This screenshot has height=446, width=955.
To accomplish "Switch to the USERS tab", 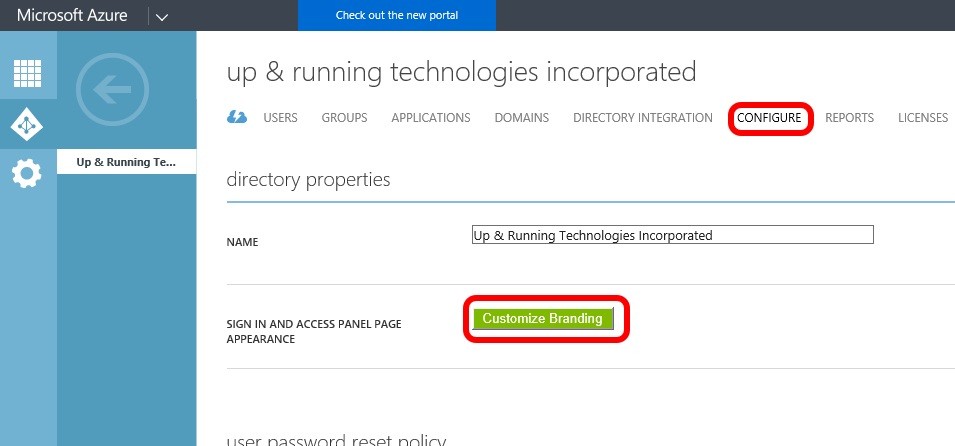I will [280, 118].
